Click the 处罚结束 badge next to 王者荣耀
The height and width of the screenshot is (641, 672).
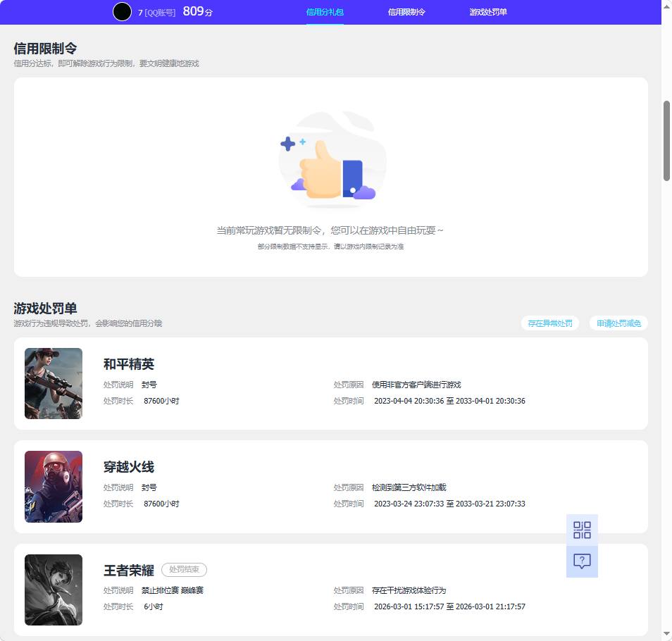point(184,569)
